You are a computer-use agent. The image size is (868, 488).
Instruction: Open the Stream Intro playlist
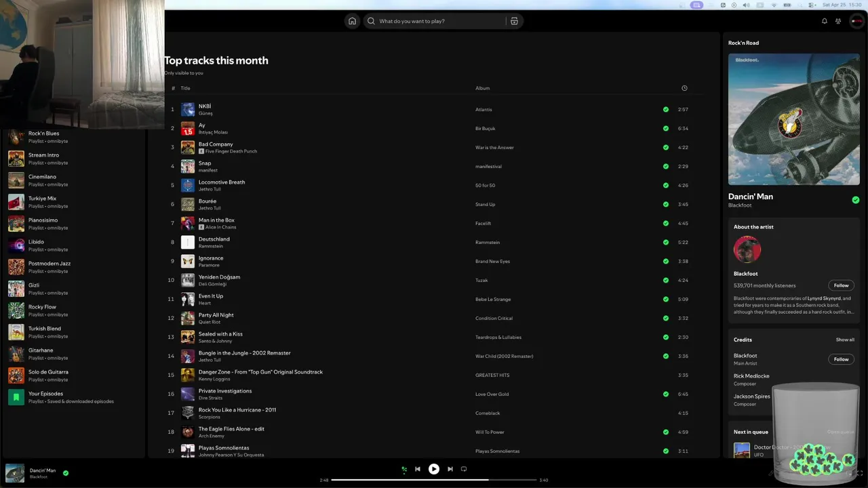73,159
